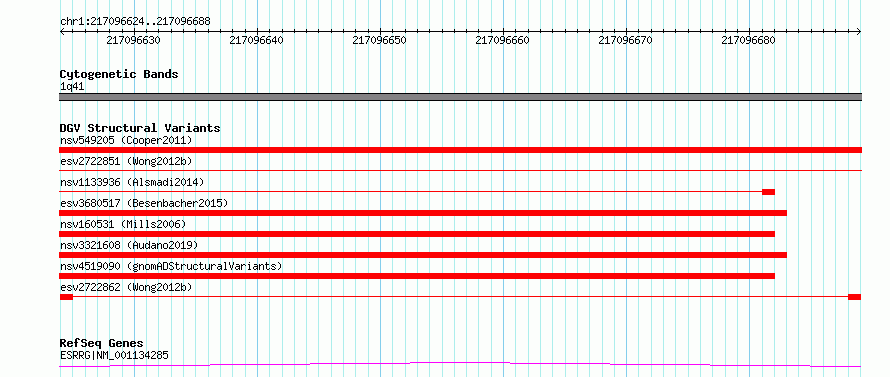Click left red end block of esv2722862
890x377 pixels.
coord(66,297)
